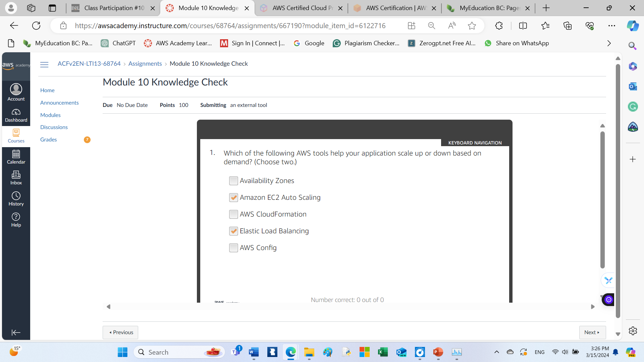The width and height of the screenshot is (644, 362).
Task: Open Help from the sidebar
Action: (16, 220)
